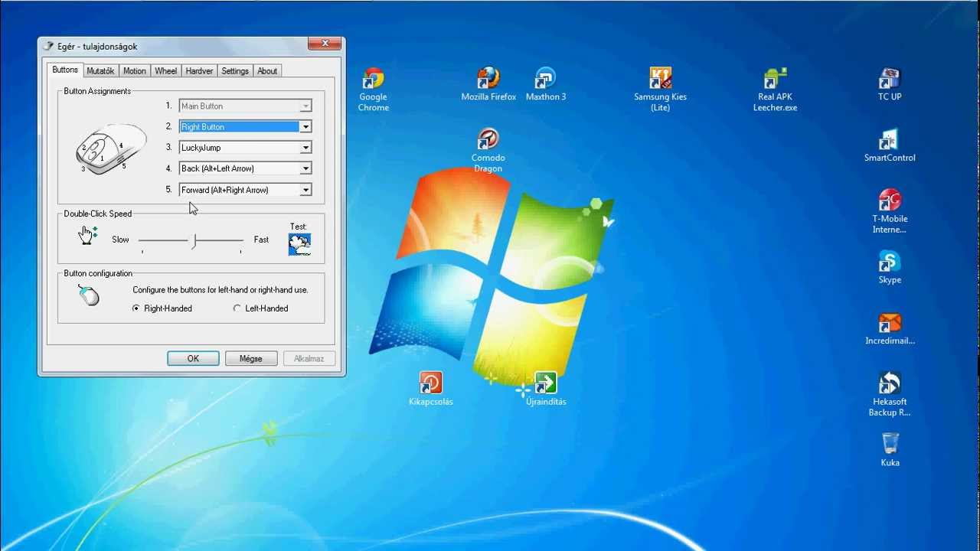Click the Újraindítás restart shortcut
This screenshot has width=980, height=551.
(x=546, y=389)
